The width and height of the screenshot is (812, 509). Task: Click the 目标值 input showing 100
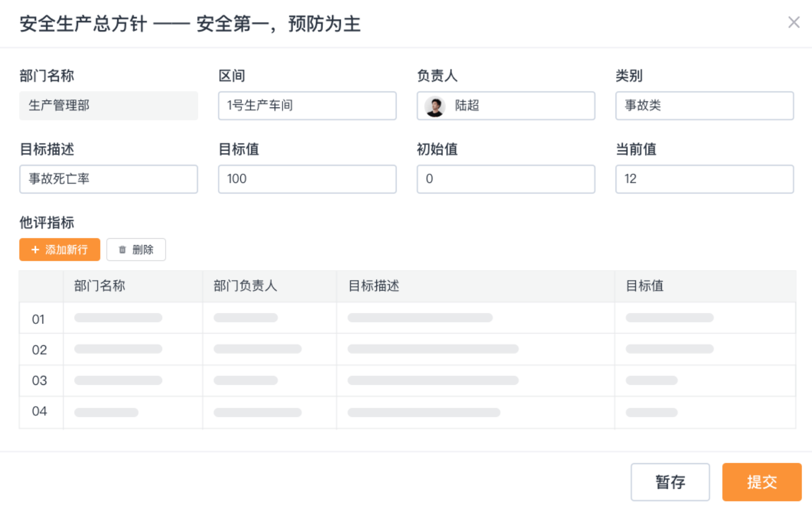click(307, 179)
